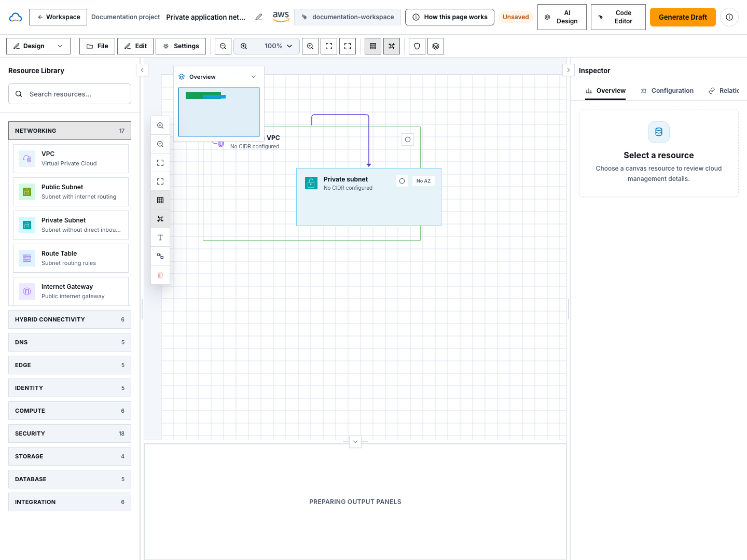The height and width of the screenshot is (560, 747).
Task: Open the File menu
Action: click(98, 46)
